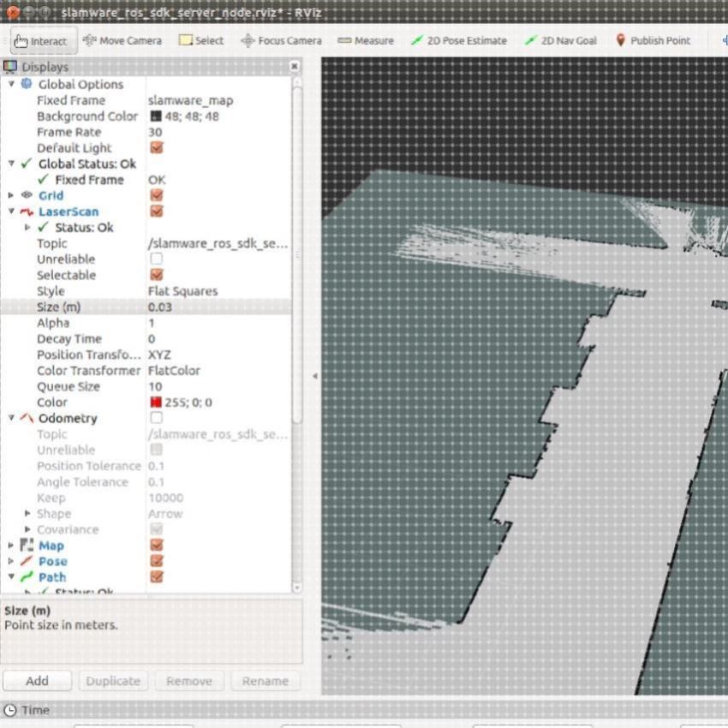Image resolution: width=728 pixels, height=728 pixels.
Task: Click the 2D Nav Goal tool
Action: (x=560, y=41)
